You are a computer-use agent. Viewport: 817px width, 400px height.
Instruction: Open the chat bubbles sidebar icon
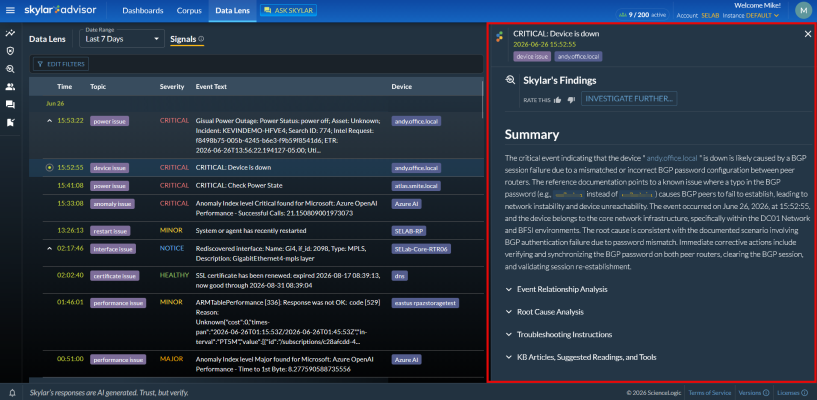(10, 105)
